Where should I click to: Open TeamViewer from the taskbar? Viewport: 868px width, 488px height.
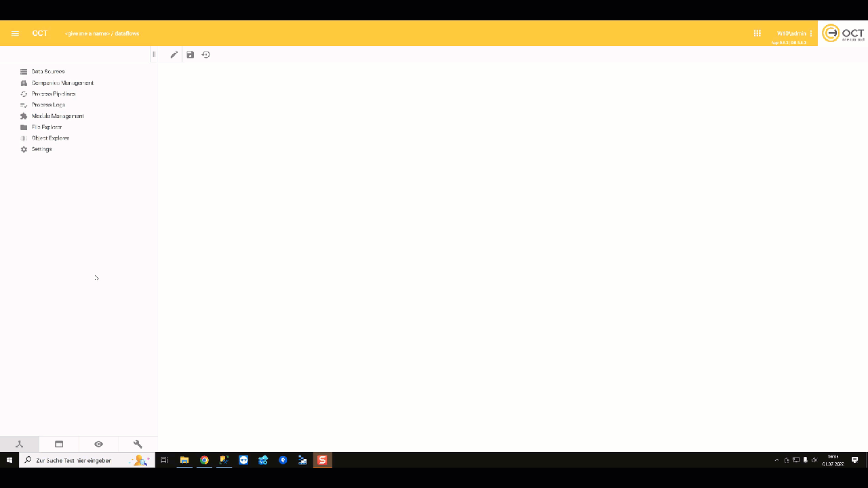point(243,460)
